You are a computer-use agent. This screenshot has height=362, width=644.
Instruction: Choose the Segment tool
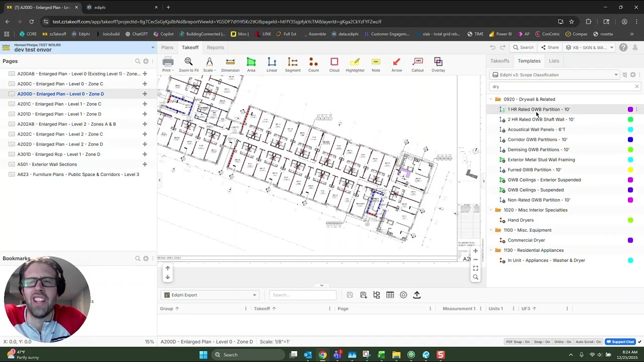pyautogui.click(x=292, y=64)
